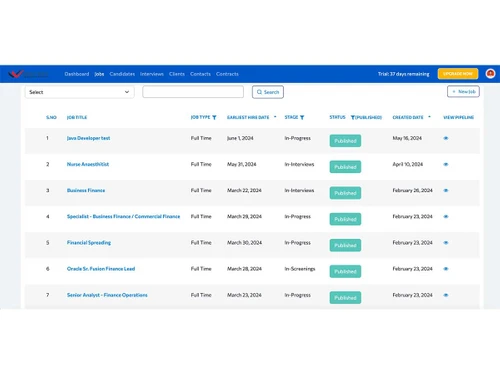Image resolution: width=500 pixels, height=375 pixels.
Task: Click March 28, 2024 hire date cell
Action: click(244, 269)
